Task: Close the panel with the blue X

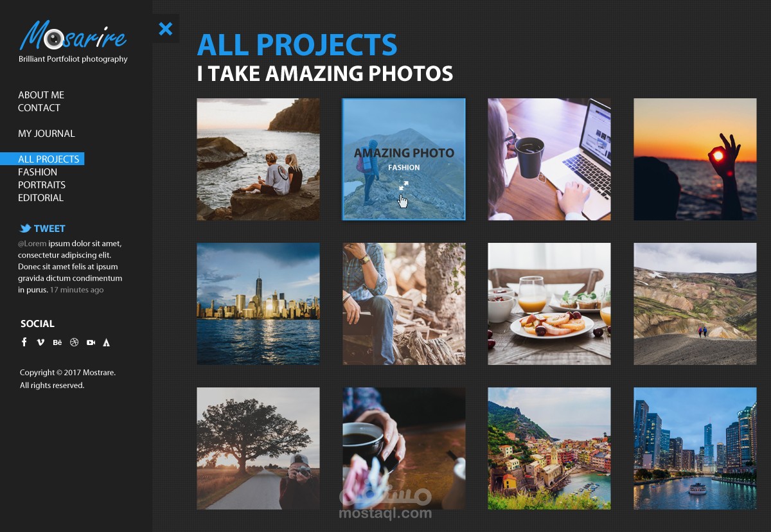Action: coord(166,28)
